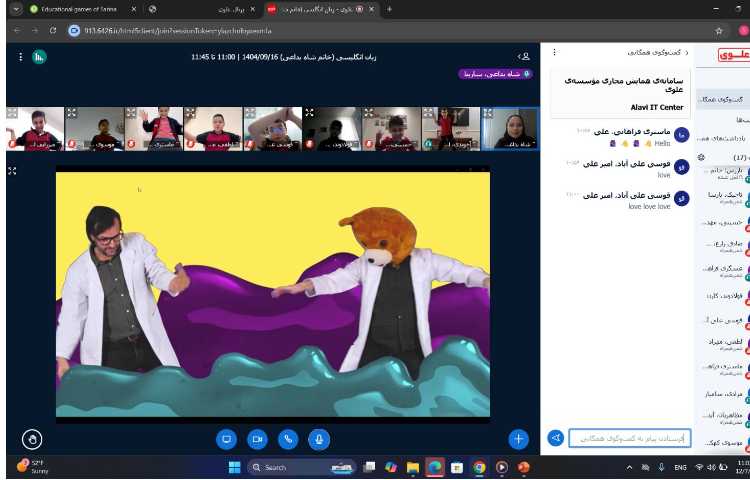Image resolution: width=750 pixels, height=480 pixels.
Task: Click the 'Hello' chat message text
Action: point(662,143)
